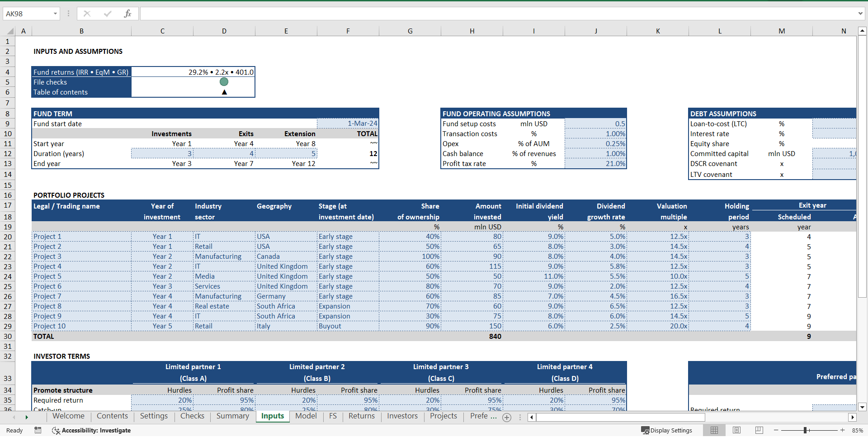Click vertical scrollbar up arrow

coord(862,31)
